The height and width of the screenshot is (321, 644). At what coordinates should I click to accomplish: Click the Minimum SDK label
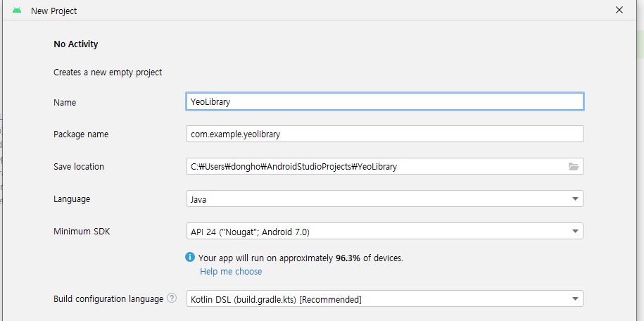point(82,232)
